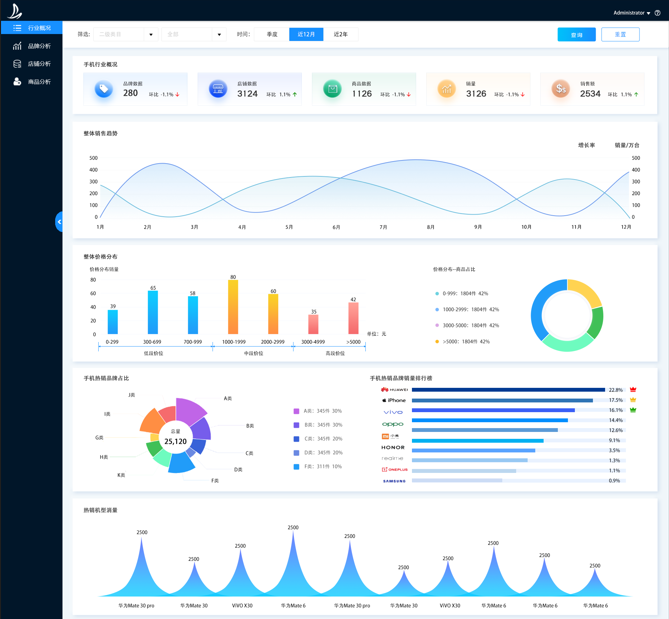The height and width of the screenshot is (619, 669).
Task: Click the first VIVO X30 label under the hot models chart
Action: click(242, 606)
